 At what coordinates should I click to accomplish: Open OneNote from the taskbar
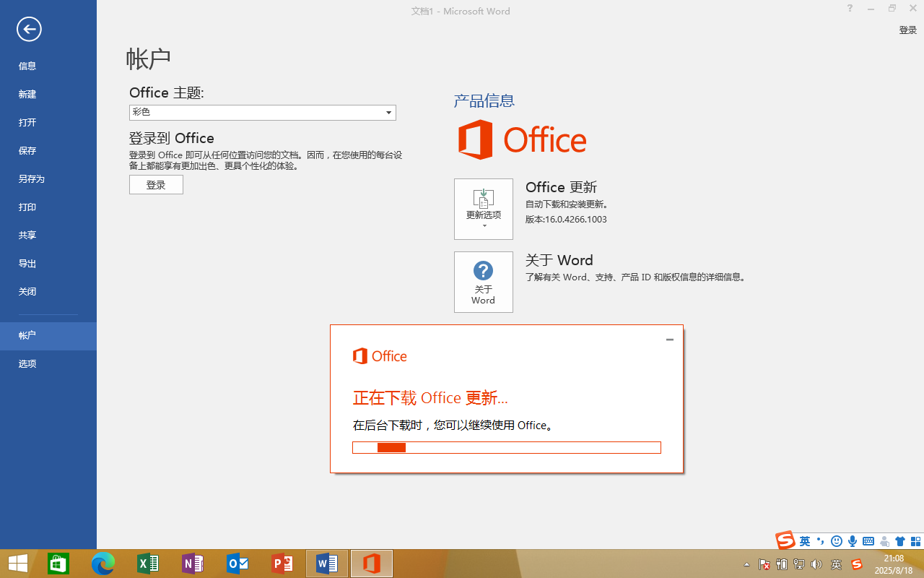[192, 564]
